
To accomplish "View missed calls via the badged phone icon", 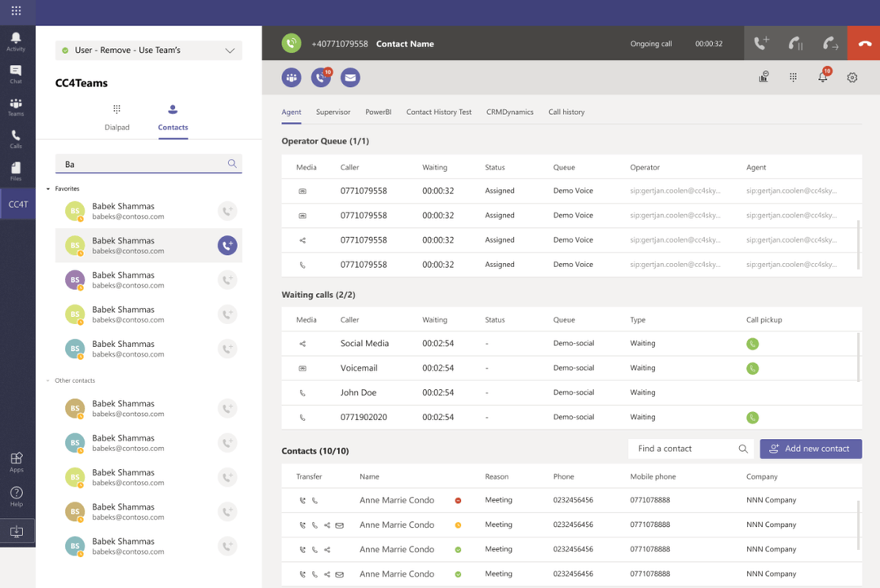I will tap(321, 77).
